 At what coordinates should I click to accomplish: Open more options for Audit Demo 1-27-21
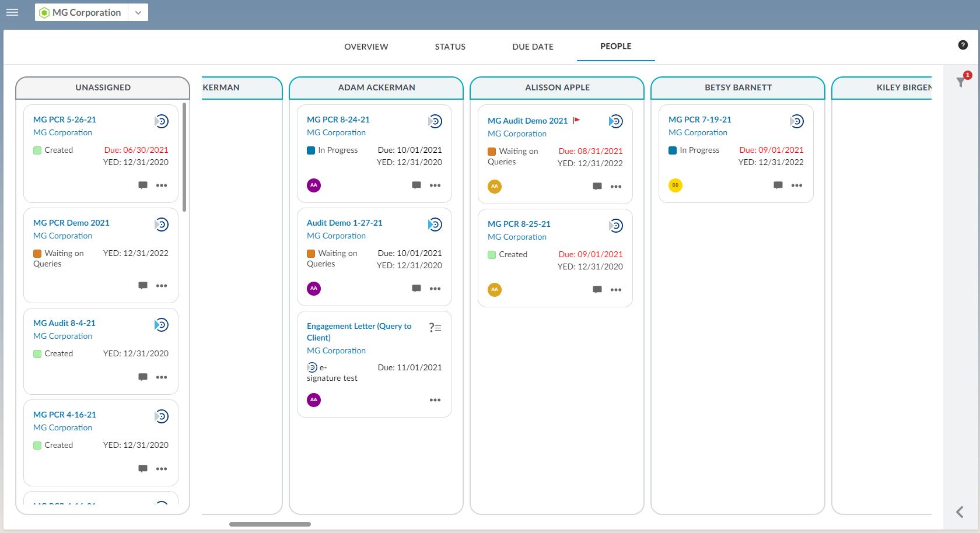click(435, 289)
